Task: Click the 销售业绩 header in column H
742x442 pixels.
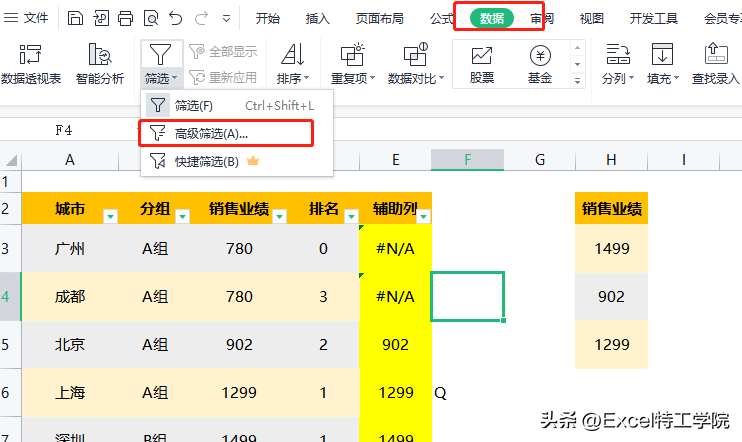Action: (611, 208)
